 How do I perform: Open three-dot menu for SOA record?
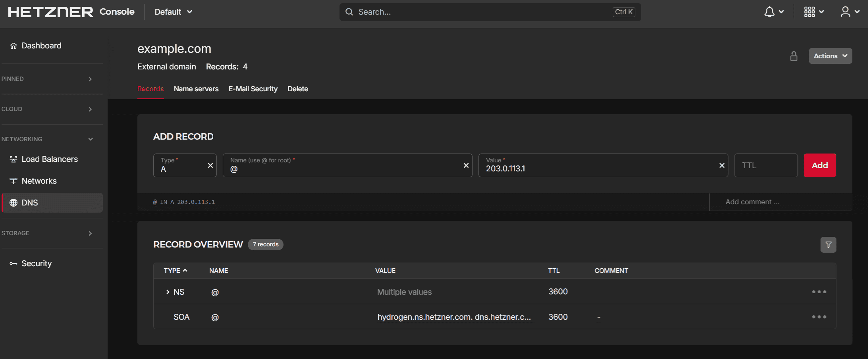coord(819,317)
